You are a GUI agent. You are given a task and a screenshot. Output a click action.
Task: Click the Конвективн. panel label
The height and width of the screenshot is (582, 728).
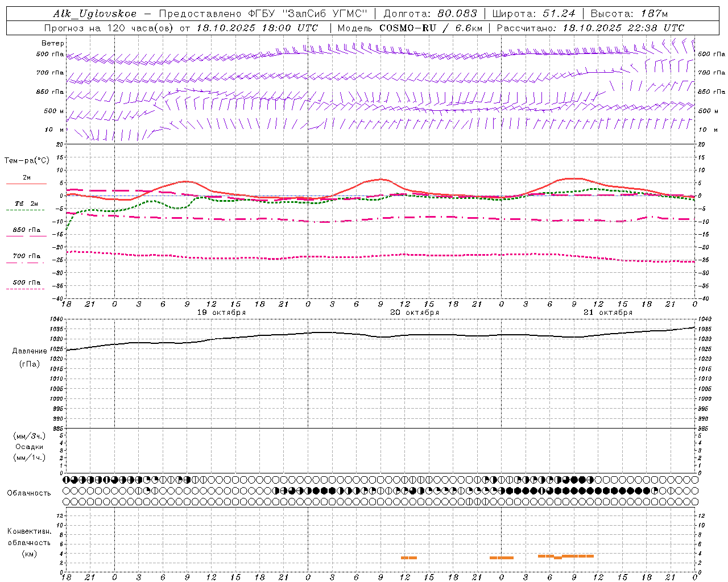pos(29,531)
